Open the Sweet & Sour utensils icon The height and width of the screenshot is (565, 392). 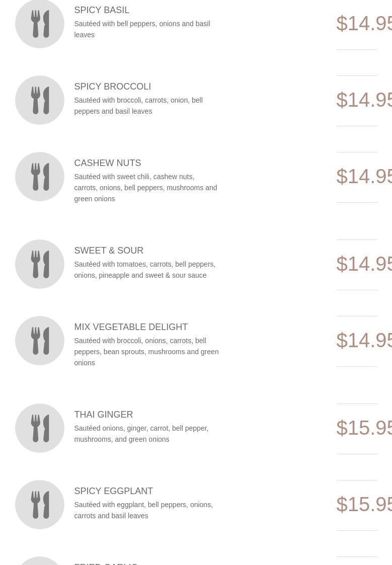click(40, 264)
